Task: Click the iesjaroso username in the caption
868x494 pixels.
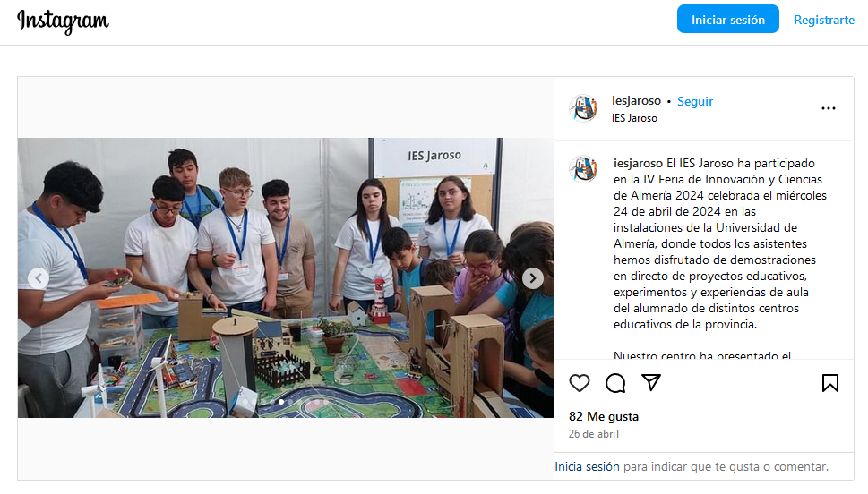Action: (x=638, y=163)
